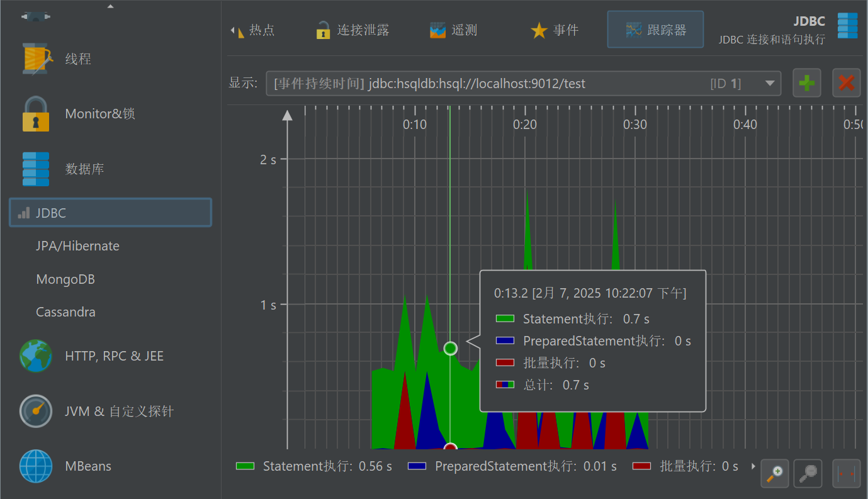This screenshot has height=499, width=868.
Task: Click the 0:10 label on time axis
Action: click(415, 125)
